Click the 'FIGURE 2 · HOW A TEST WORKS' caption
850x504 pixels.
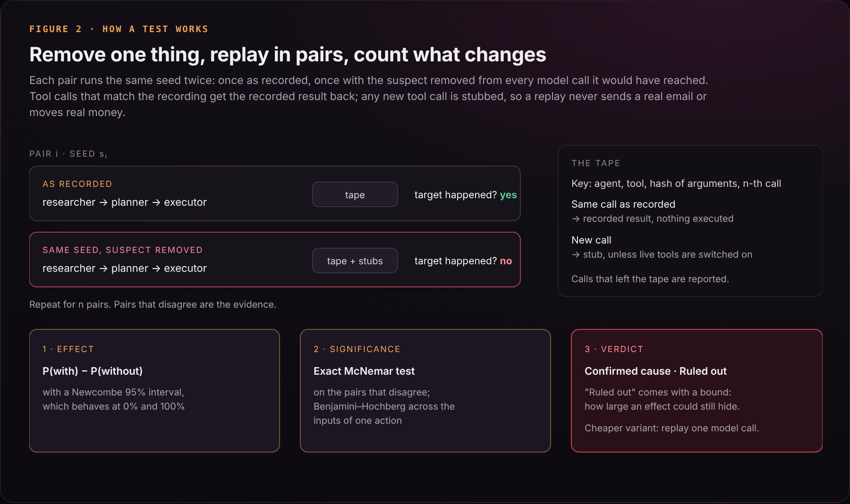point(119,29)
